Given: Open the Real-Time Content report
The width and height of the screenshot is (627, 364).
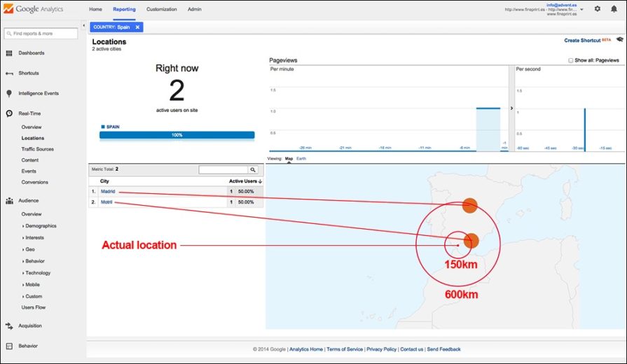Looking at the screenshot, I should [x=30, y=160].
